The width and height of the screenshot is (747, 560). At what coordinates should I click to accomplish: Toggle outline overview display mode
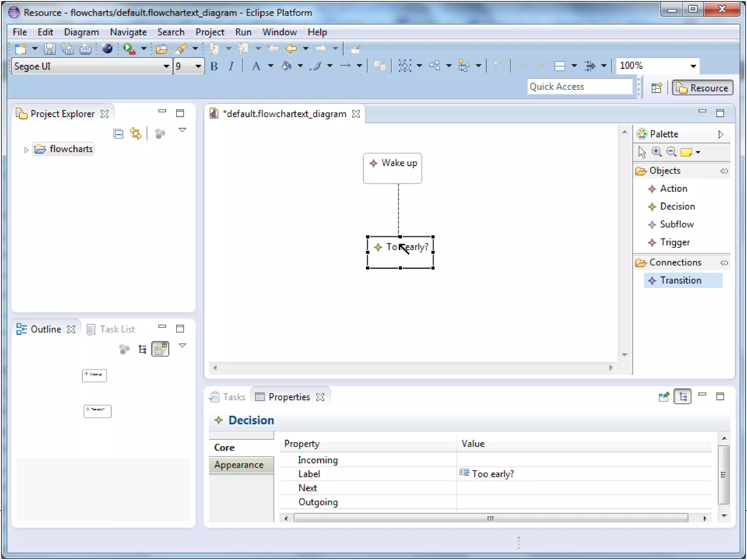coord(160,349)
